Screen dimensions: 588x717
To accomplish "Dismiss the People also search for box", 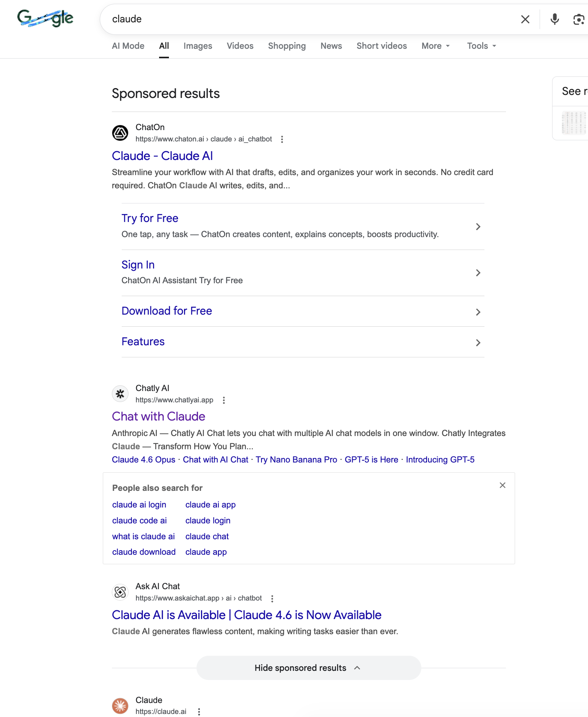I will click(502, 485).
